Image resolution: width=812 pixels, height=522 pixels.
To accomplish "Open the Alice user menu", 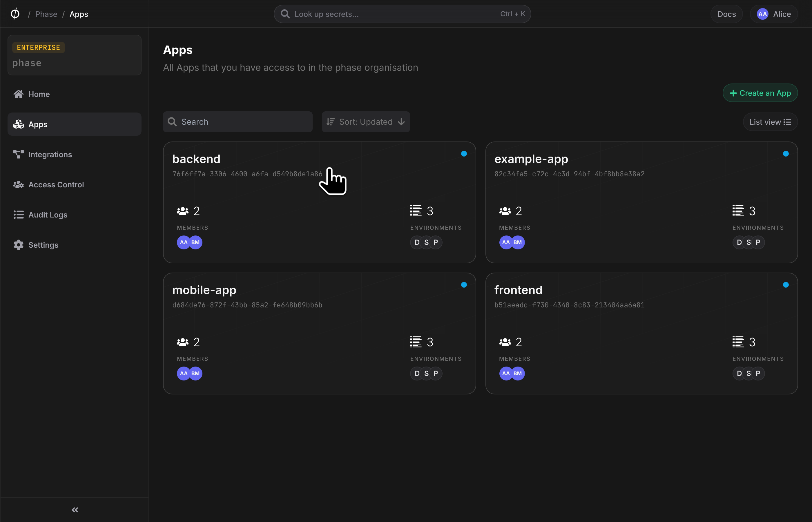I will [774, 14].
